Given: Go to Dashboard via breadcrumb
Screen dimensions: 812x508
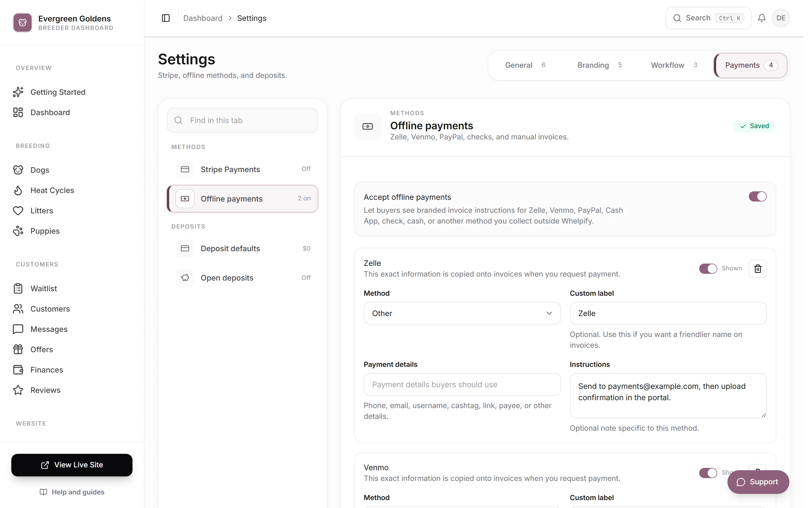Looking at the screenshot, I should pos(203,18).
